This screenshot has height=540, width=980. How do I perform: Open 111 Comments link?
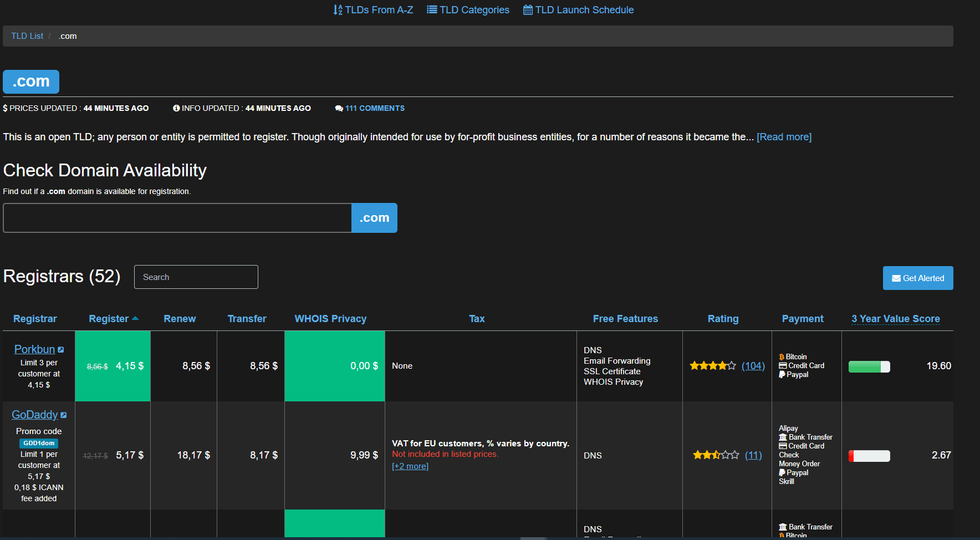click(x=375, y=108)
